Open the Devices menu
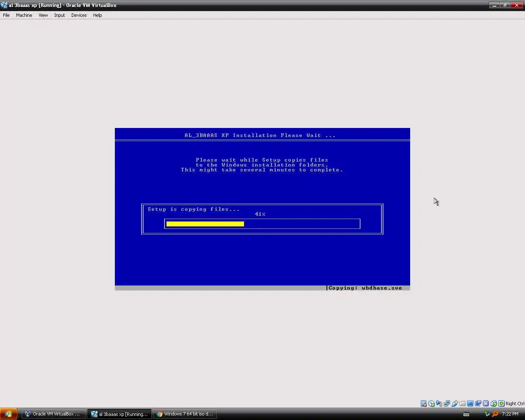The height and width of the screenshot is (420, 525). click(79, 15)
